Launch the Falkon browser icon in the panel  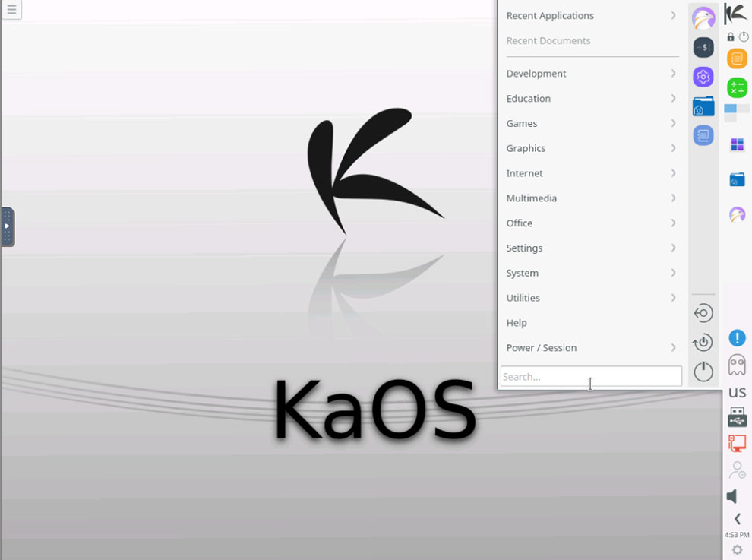click(x=737, y=214)
